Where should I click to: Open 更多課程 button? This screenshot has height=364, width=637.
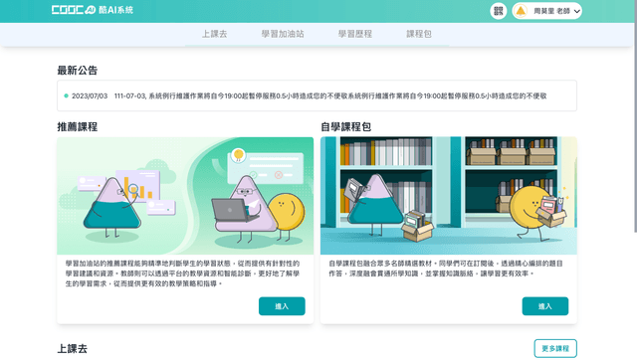click(555, 348)
